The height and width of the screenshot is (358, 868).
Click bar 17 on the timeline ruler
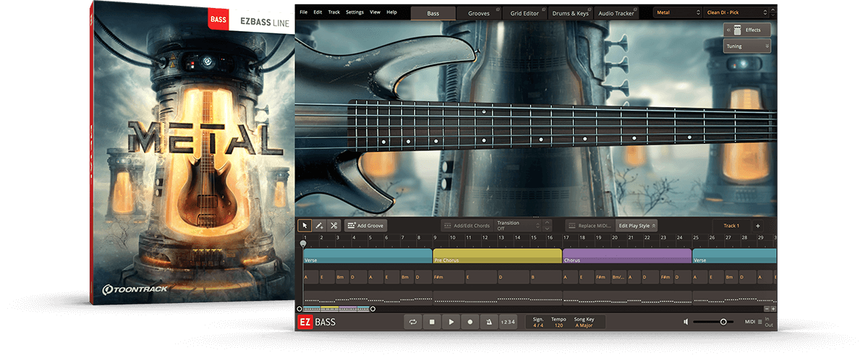coord(566,236)
